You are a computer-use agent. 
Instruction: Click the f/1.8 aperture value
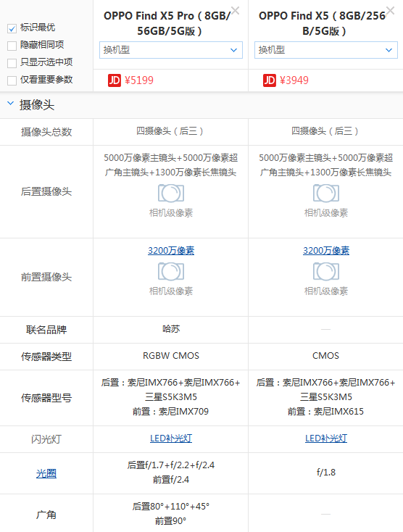[326, 473]
